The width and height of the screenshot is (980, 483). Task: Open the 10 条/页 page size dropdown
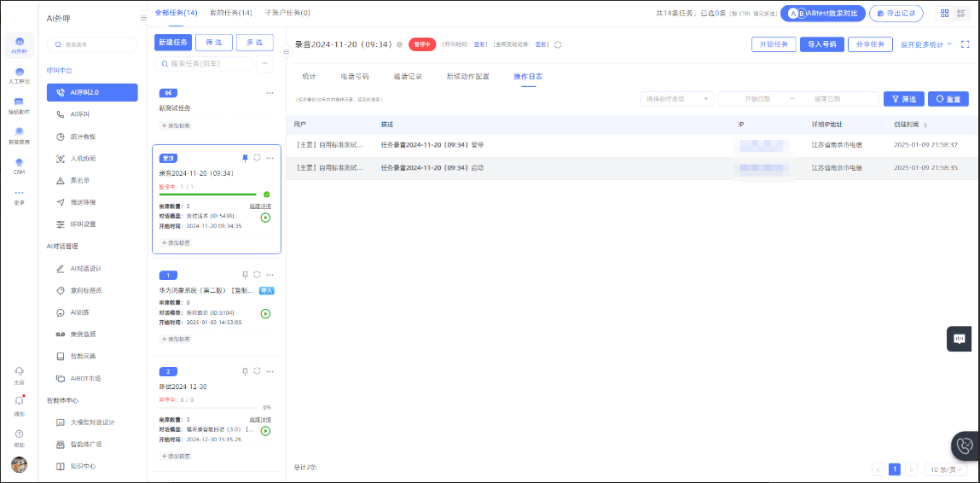tap(947, 469)
